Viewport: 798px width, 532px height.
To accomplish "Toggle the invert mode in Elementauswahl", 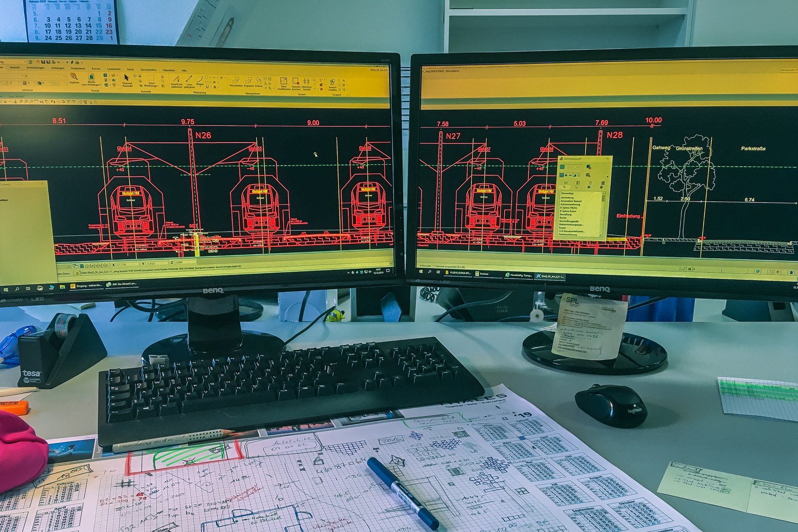I will tap(575, 176).
